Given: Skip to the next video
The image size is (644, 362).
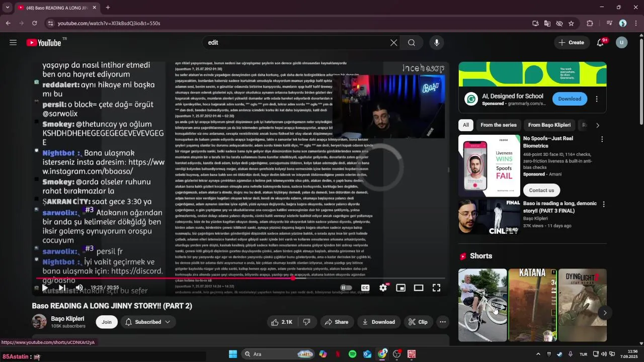Looking at the screenshot, I should click(x=62, y=288).
